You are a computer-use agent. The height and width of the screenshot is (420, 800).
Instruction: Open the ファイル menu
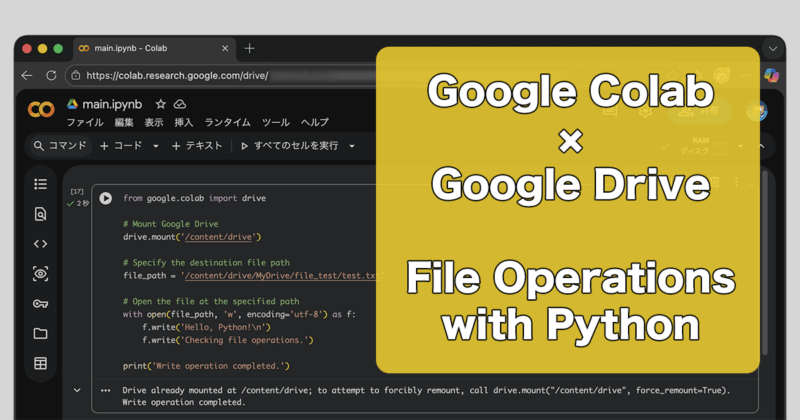click(x=85, y=122)
